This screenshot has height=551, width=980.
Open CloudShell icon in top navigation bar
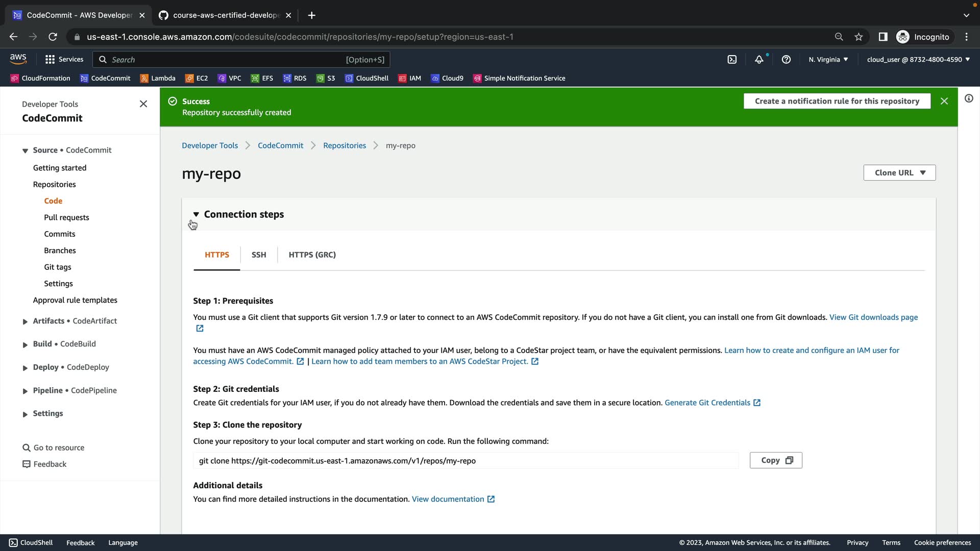coord(732,60)
